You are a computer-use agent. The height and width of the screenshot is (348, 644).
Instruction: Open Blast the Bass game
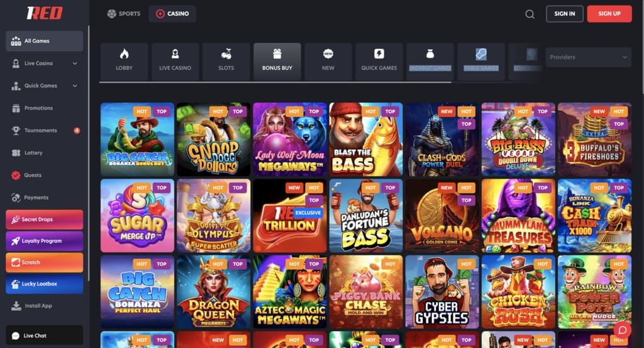click(x=366, y=139)
